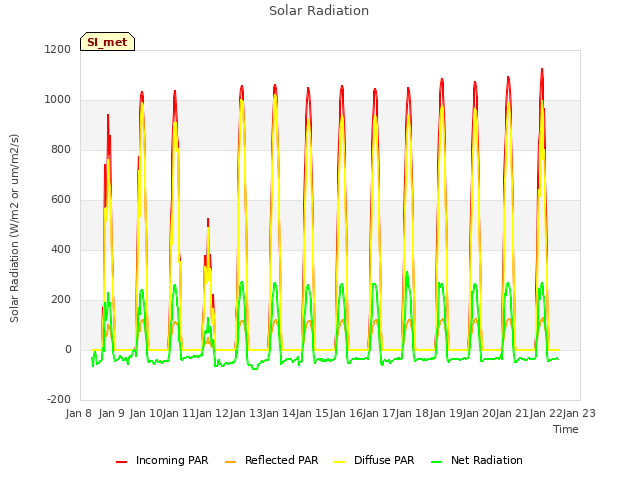Click the orange Reflected PAR legend swatch
The image size is (640, 480).
click(x=231, y=461)
